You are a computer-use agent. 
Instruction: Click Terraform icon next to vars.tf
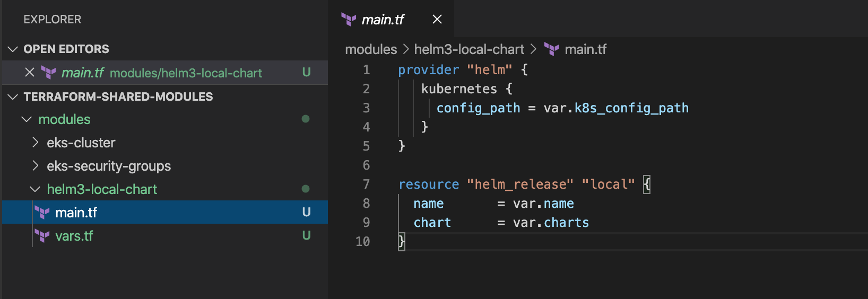point(42,236)
